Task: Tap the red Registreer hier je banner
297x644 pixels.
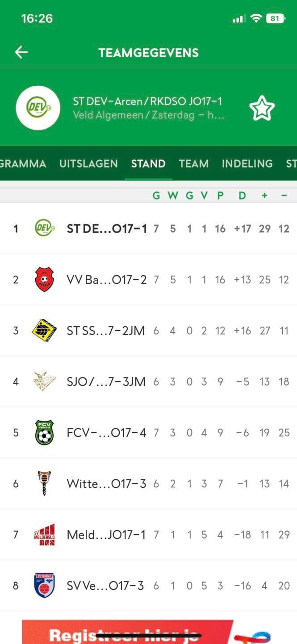Action: 148,632
